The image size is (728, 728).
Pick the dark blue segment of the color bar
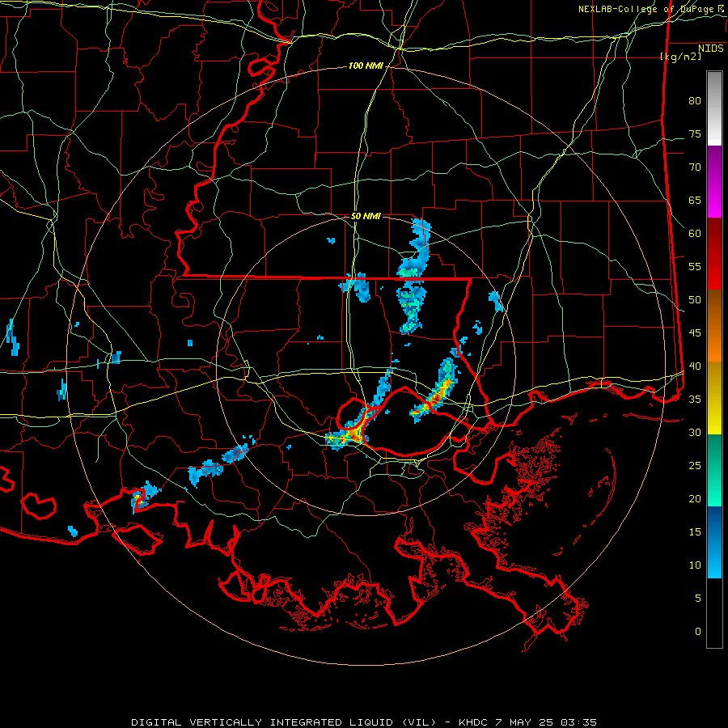pos(714,525)
